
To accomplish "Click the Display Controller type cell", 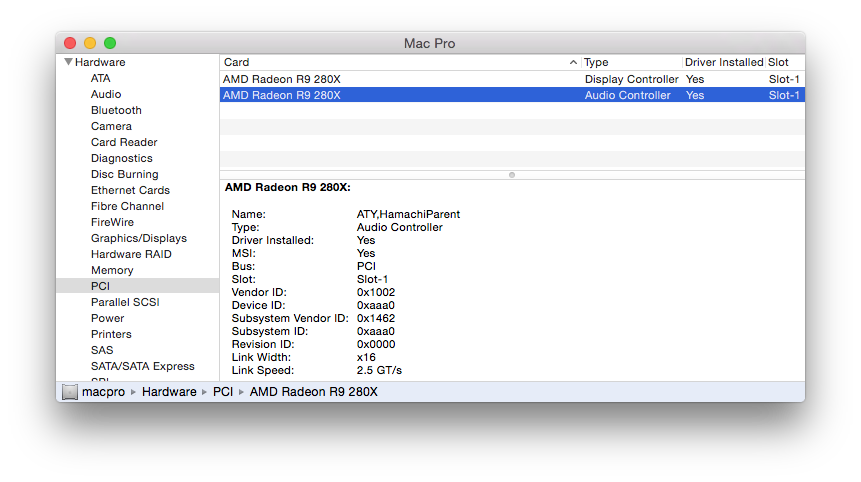I will click(631, 79).
